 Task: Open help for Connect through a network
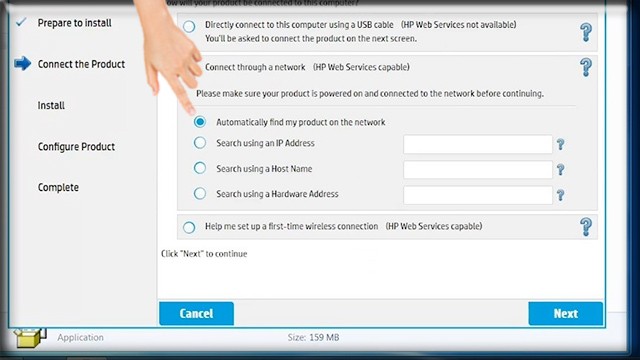586,67
